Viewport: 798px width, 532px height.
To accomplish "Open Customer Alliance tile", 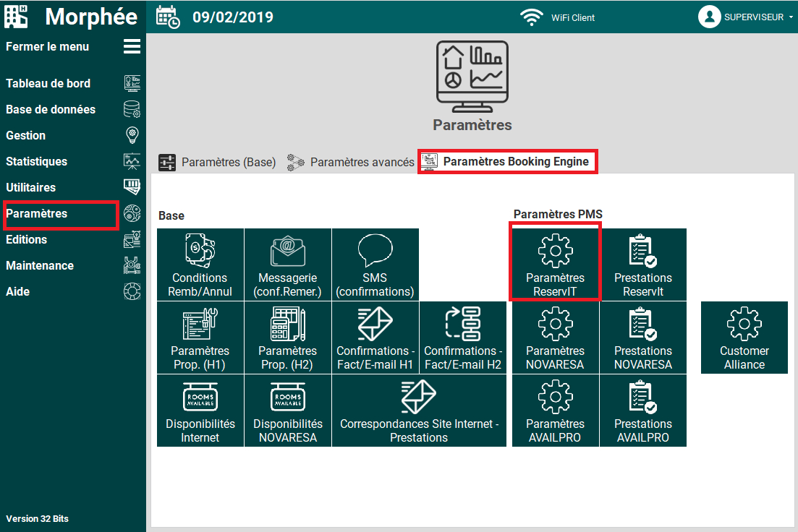I will coord(744,338).
